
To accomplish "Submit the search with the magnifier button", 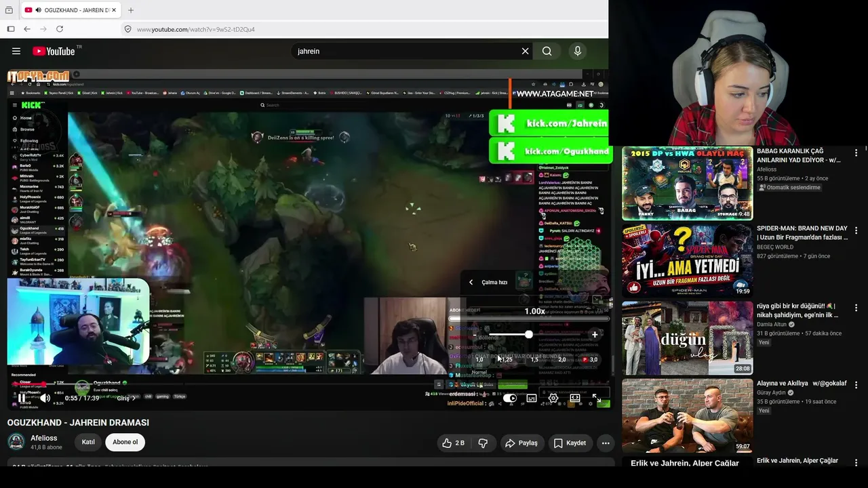I will 547,51.
